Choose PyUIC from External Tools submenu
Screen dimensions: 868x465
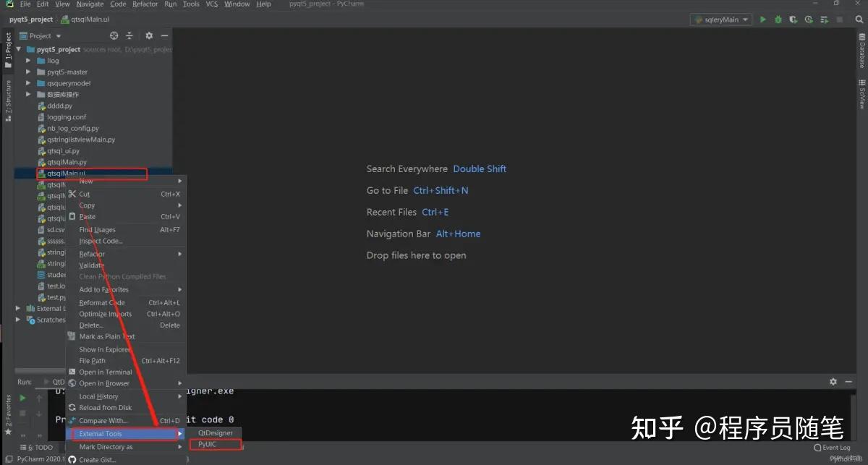point(214,445)
